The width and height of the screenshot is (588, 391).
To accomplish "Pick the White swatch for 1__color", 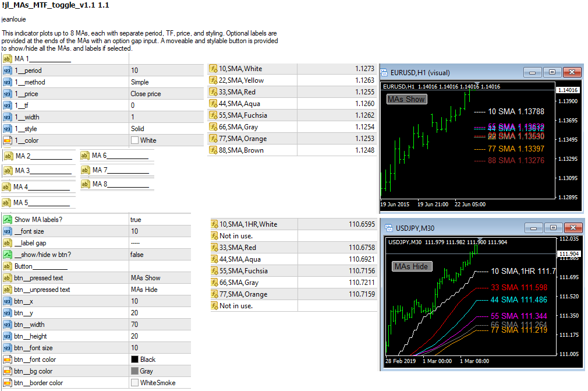I will (x=134, y=140).
